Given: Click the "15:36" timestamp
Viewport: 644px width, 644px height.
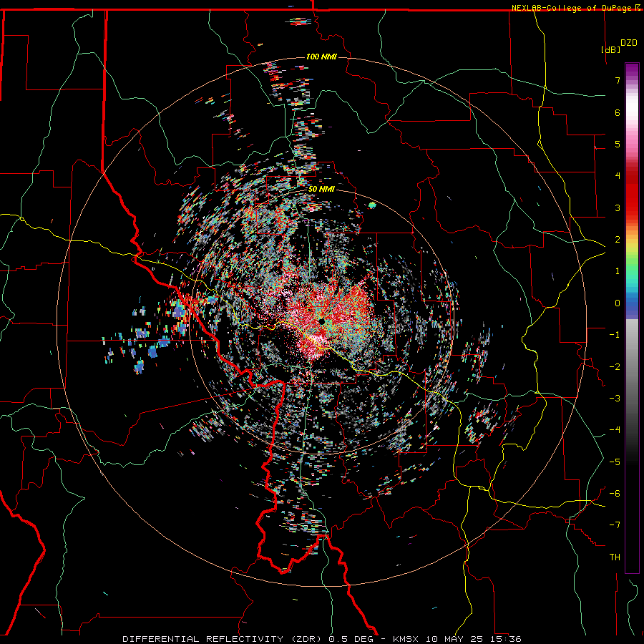Looking at the screenshot, I should [505, 639].
